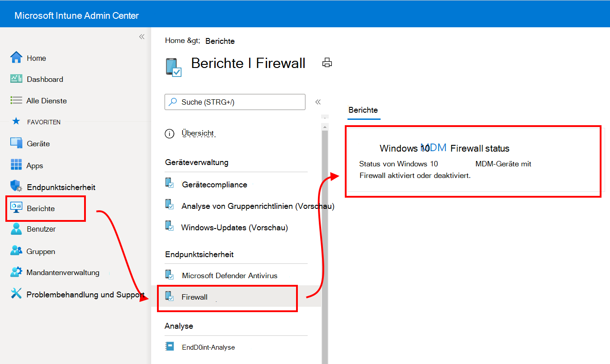Viewport: 610px width, 364px height.
Task: Select the Berichte tab
Action: coord(363,110)
